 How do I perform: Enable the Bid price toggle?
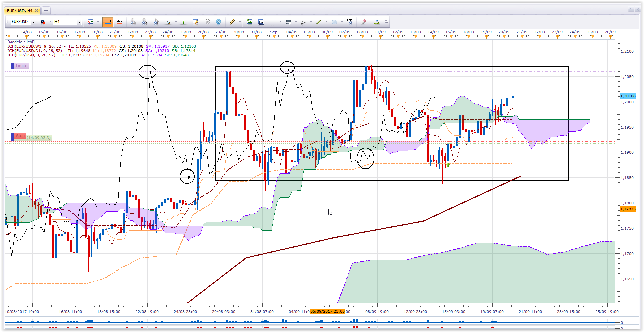[108, 22]
